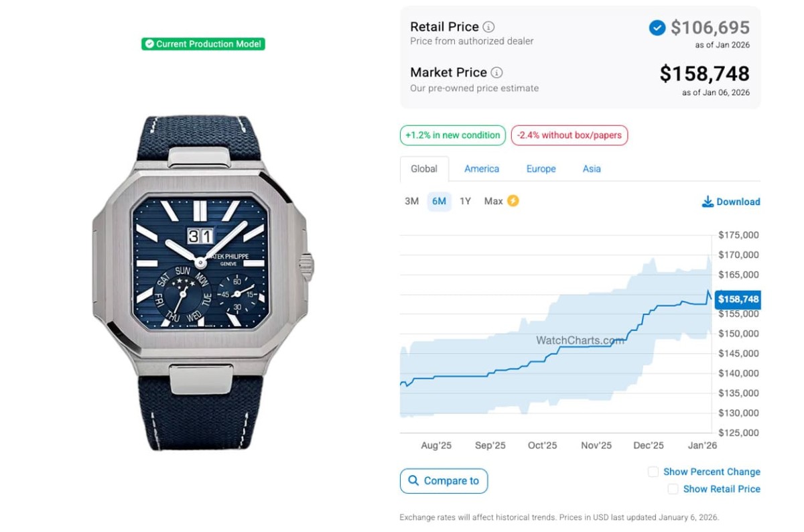The height and width of the screenshot is (532, 804).
Task: Click the Current Production Model badge
Action: click(x=203, y=44)
